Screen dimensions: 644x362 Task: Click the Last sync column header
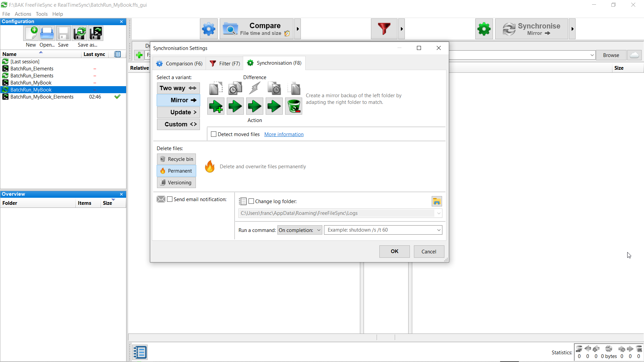tap(94, 54)
